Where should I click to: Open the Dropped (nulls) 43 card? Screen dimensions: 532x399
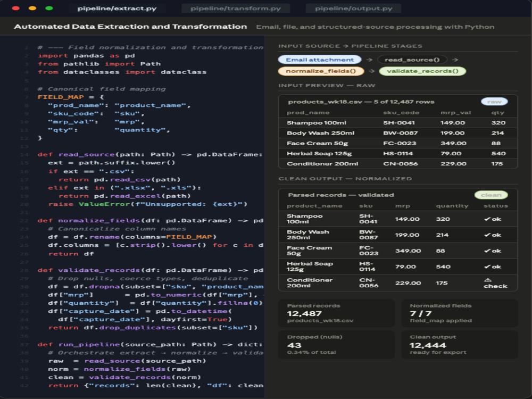coord(336,345)
